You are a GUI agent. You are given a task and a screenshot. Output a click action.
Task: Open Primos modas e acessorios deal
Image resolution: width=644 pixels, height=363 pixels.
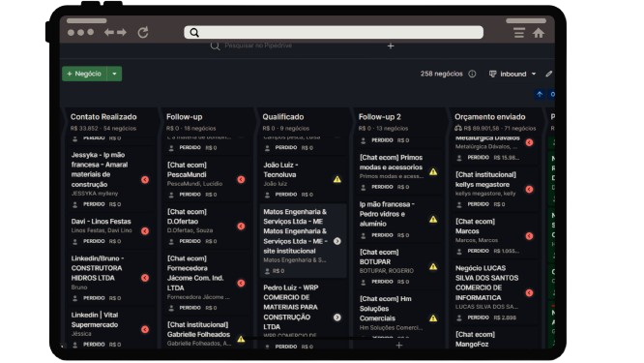coord(398,172)
